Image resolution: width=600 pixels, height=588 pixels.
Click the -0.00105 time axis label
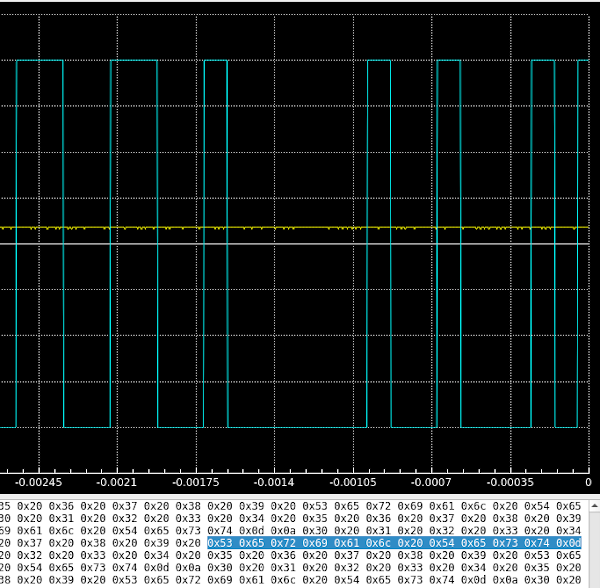[x=353, y=482]
